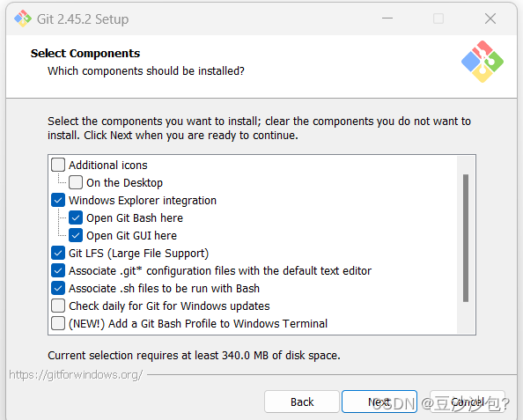Enable Check daily for Git updates
523x420 pixels.
pos(58,306)
